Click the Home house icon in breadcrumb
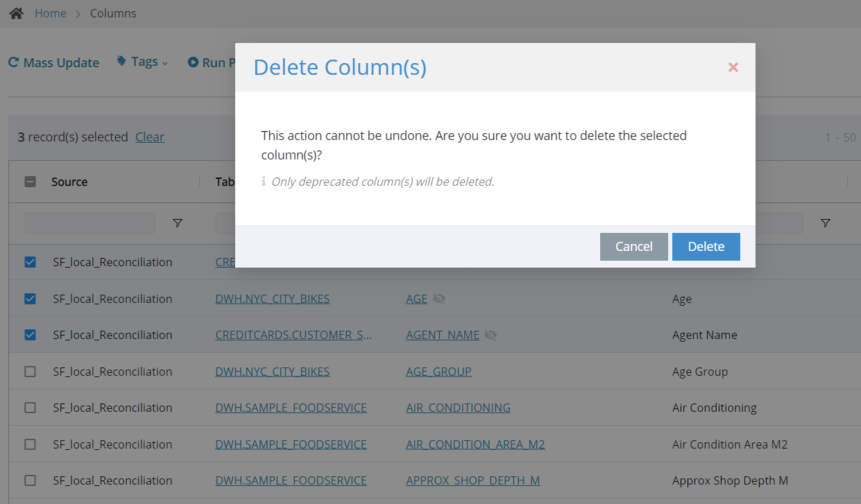The image size is (861, 504). pos(17,13)
